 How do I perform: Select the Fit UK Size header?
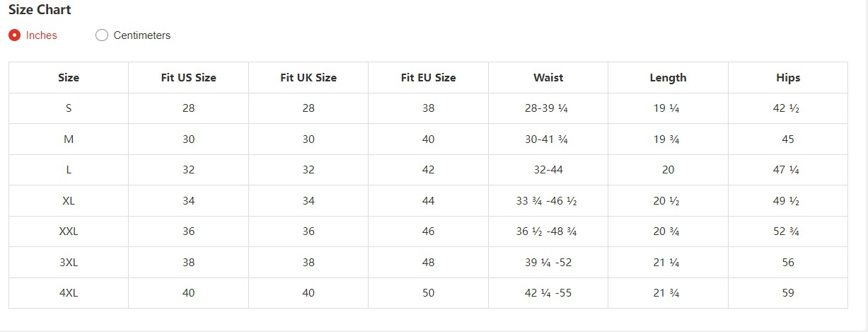308,78
